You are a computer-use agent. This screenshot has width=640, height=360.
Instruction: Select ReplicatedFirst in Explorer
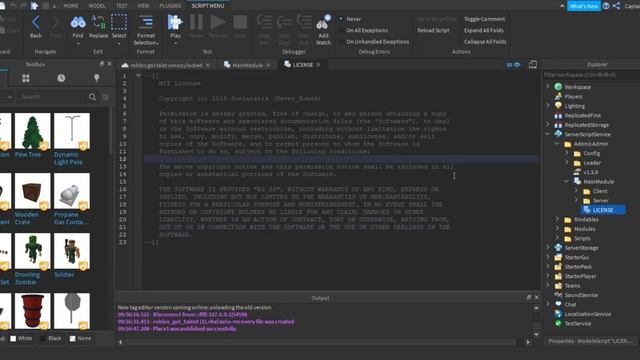(582, 116)
